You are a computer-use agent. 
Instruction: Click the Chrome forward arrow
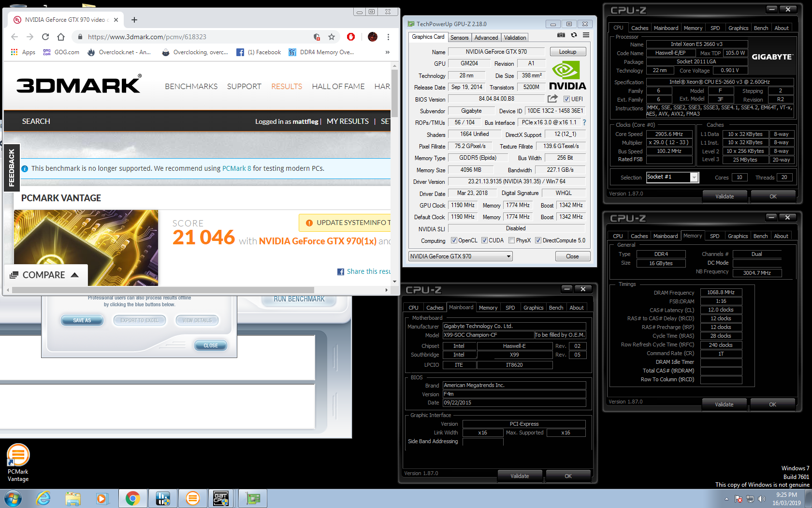[30, 37]
